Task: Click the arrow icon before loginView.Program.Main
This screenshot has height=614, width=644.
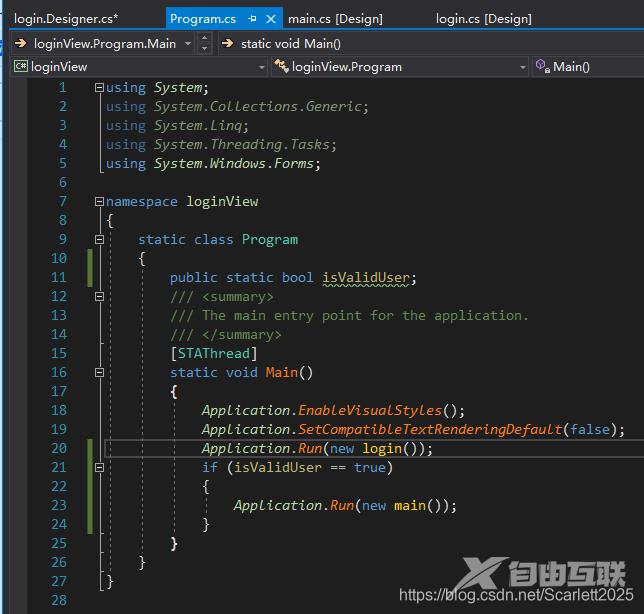Action: [x=20, y=43]
